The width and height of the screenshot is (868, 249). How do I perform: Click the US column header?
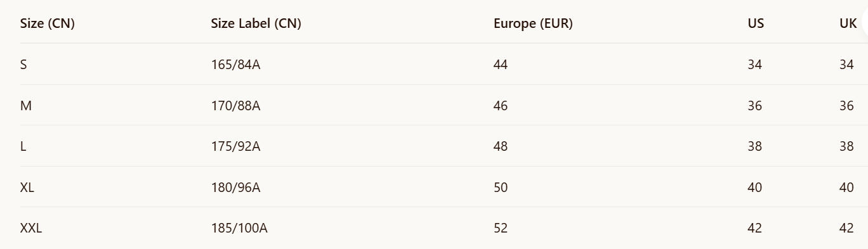tap(756, 24)
